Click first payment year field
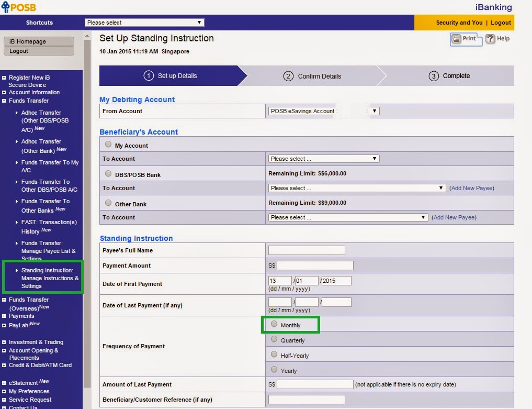Image resolution: width=532 pixels, height=409 pixels. point(336,281)
